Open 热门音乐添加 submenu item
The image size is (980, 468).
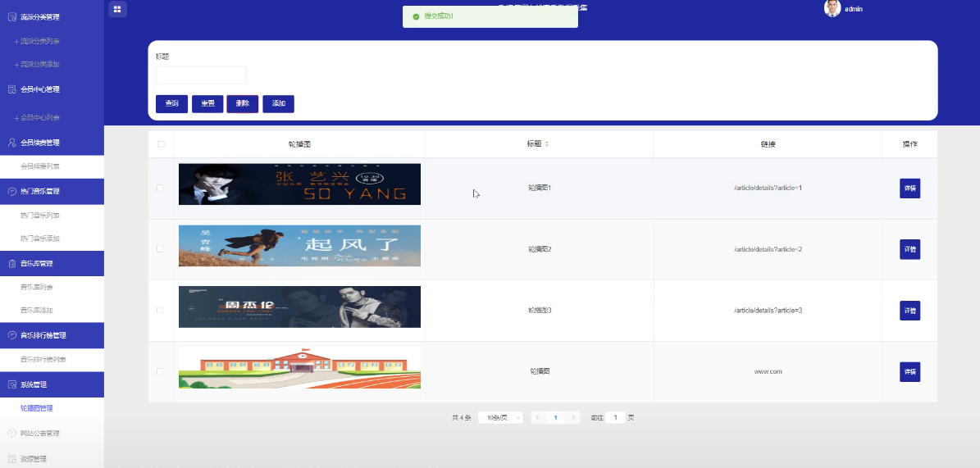[40, 239]
